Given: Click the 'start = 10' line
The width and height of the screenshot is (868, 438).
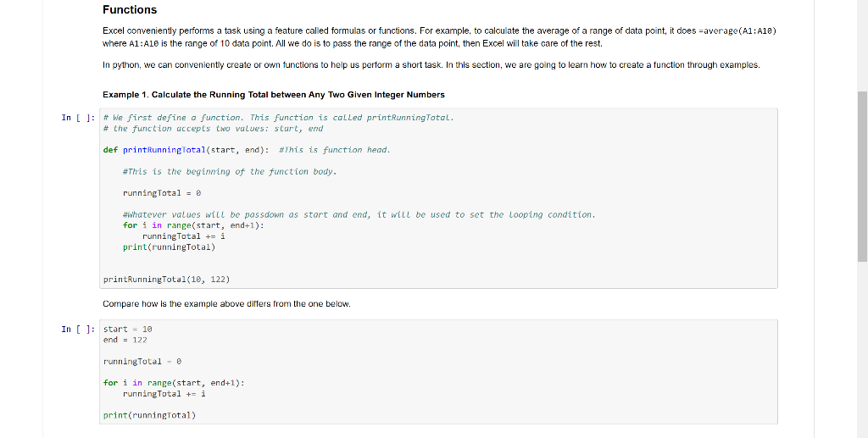Looking at the screenshot, I should pyautogui.click(x=128, y=330).
